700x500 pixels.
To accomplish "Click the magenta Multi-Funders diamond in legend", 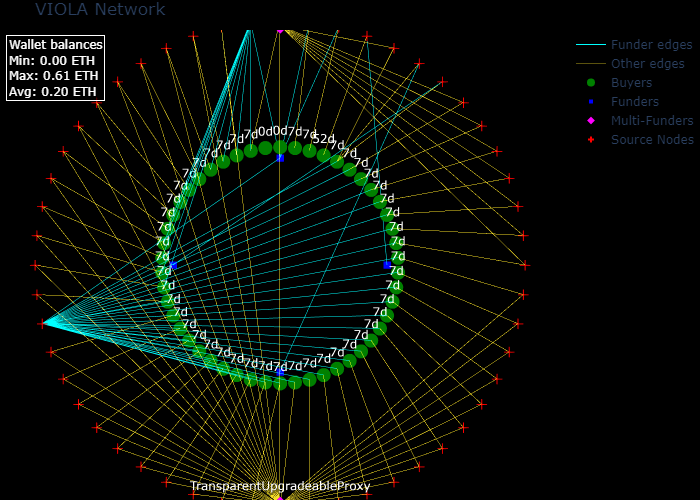I will (x=591, y=121).
